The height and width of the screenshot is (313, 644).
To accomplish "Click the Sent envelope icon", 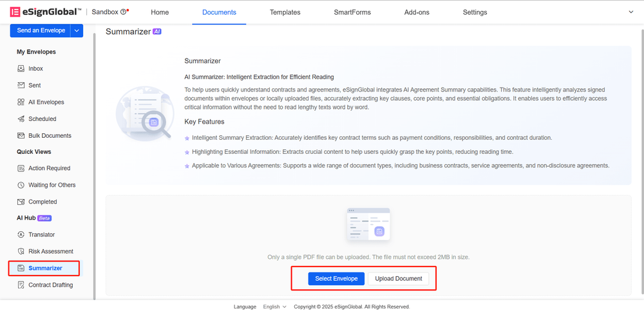I will pos(21,85).
